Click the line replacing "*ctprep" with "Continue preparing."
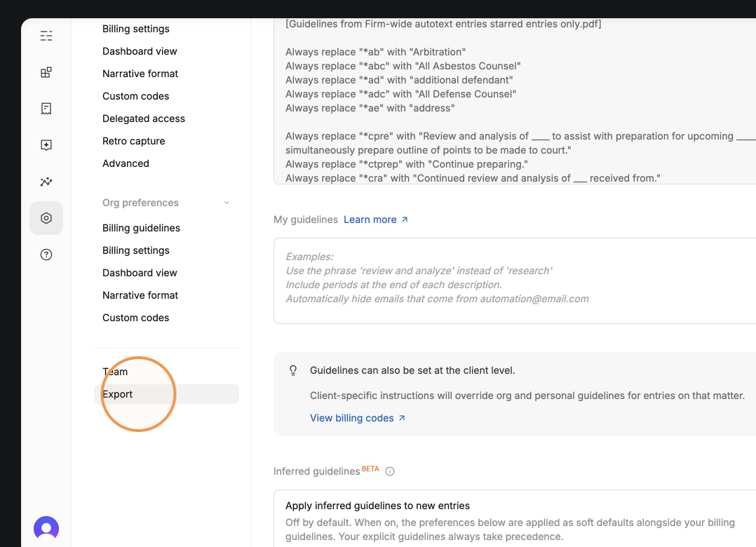Image resolution: width=756 pixels, height=547 pixels. point(407,164)
